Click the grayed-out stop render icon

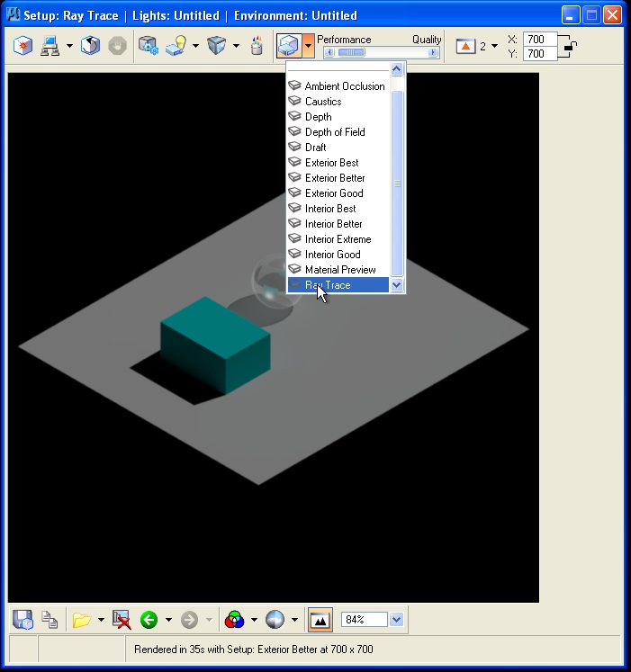tap(117, 46)
